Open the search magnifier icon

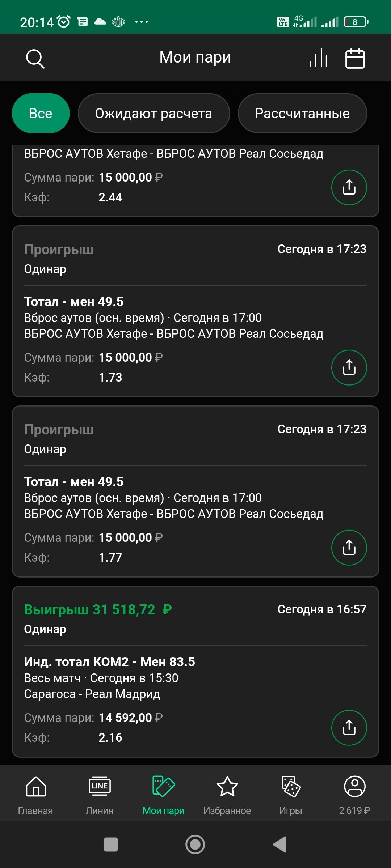click(x=35, y=59)
